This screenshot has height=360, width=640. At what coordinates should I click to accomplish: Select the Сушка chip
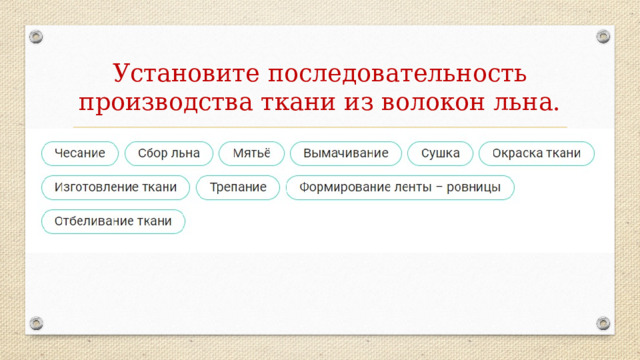pyautogui.click(x=440, y=153)
